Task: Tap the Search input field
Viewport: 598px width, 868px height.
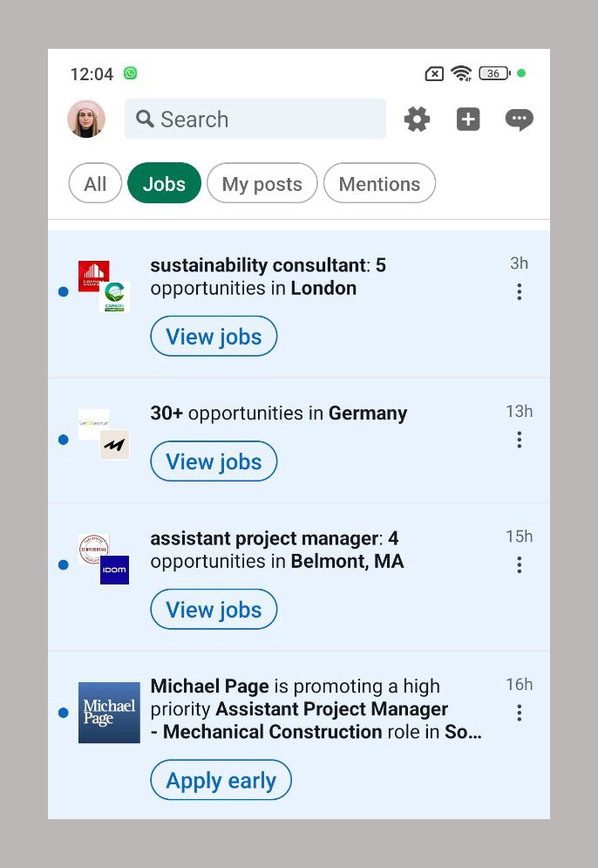Action: (x=255, y=119)
